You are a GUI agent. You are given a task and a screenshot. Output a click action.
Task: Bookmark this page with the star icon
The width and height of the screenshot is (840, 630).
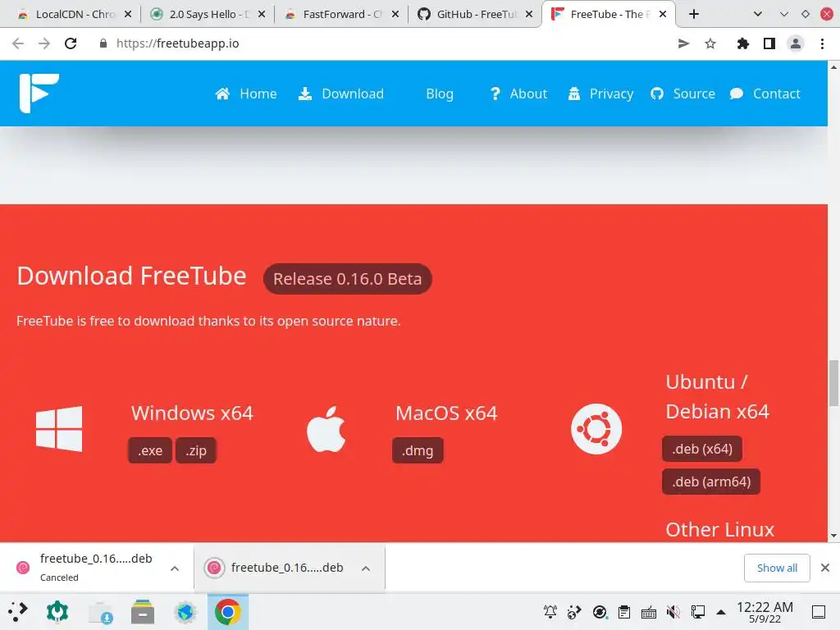[710, 43]
